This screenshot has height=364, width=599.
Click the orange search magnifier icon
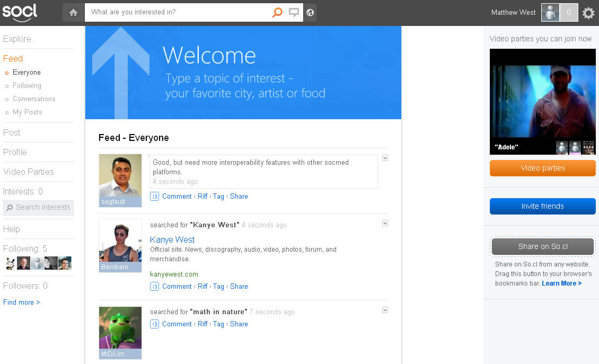pyautogui.click(x=277, y=12)
